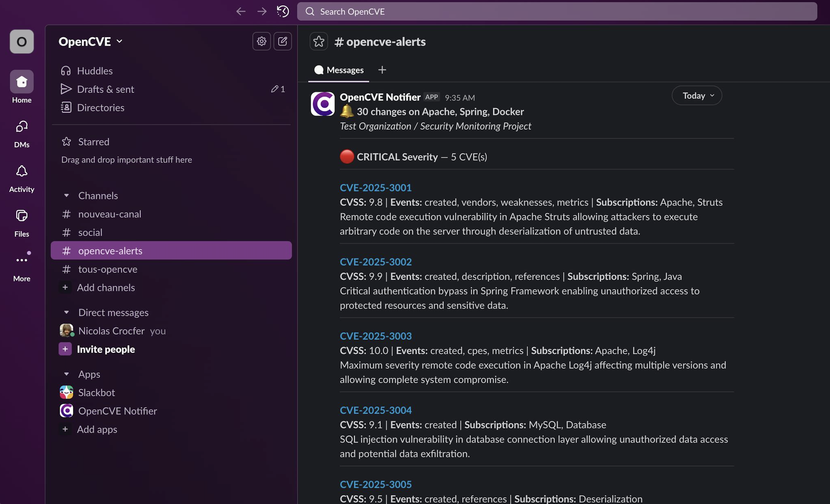
Task: Go forward with the right arrow
Action: click(x=262, y=12)
